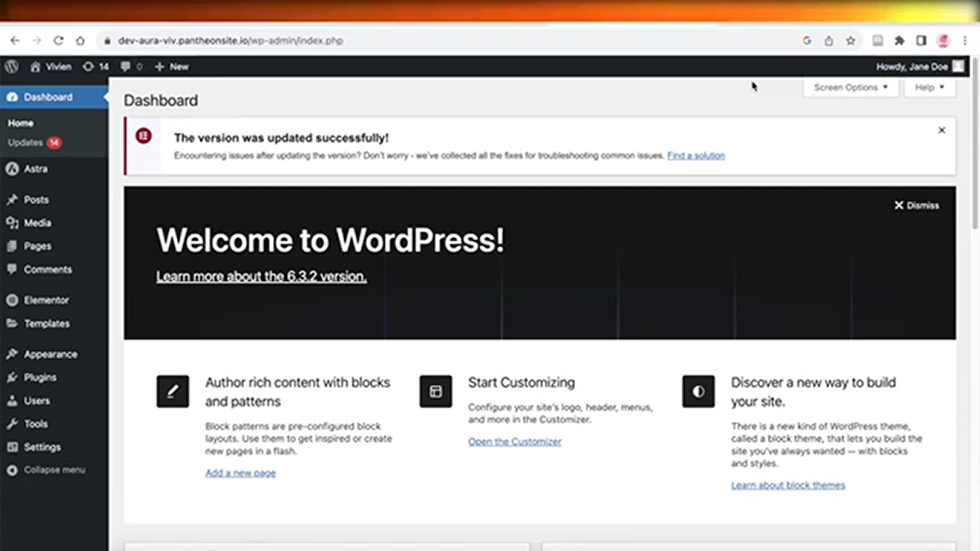Open the Appearance brush icon in sidebar
980x551 pixels.
click(x=12, y=354)
